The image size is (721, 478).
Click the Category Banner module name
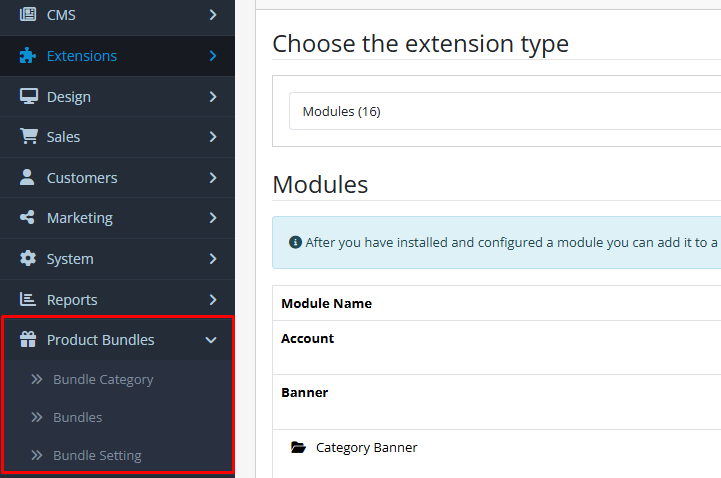pos(366,448)
